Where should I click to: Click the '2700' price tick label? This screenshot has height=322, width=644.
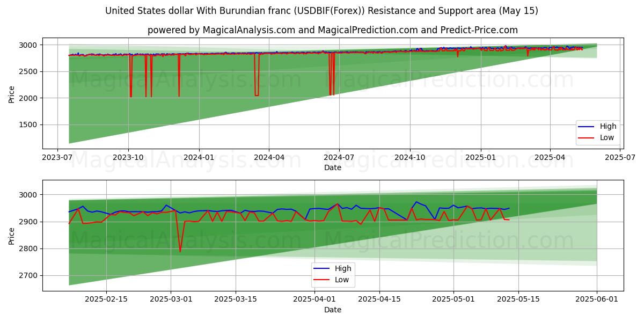point(29,275)
